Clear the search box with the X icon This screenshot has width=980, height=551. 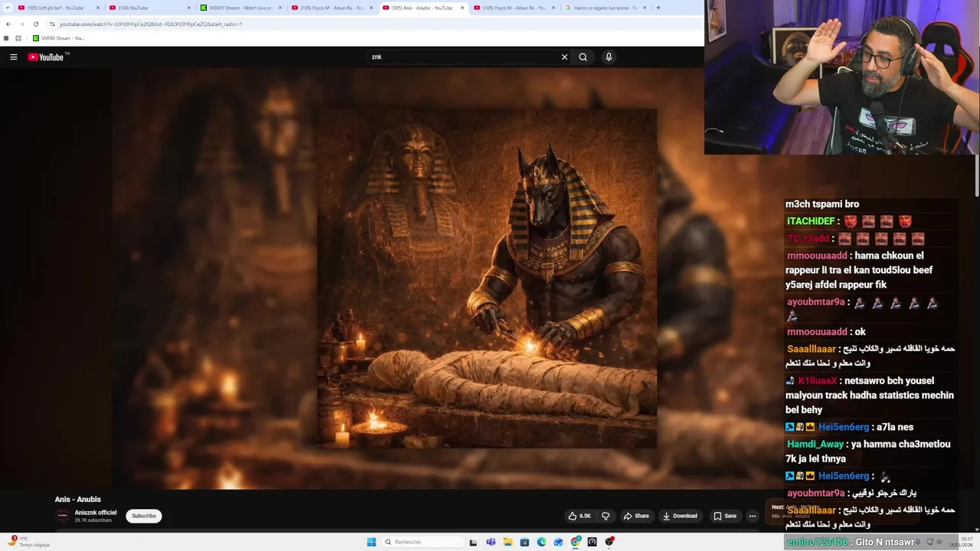[x=564, y=57]
